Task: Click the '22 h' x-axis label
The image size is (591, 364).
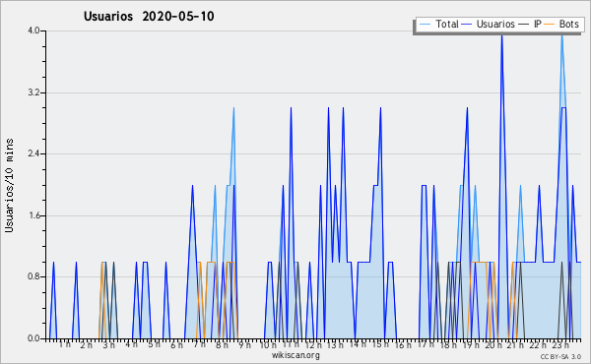Action: pyautogui.click(x=538, y=344)
